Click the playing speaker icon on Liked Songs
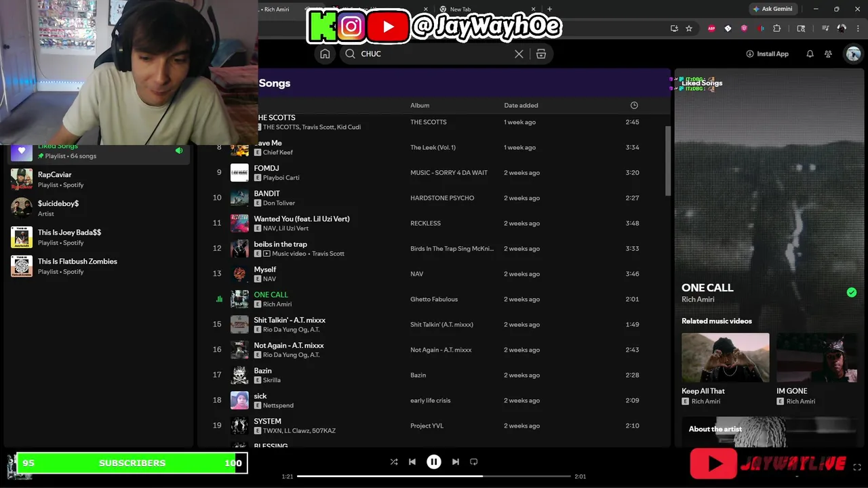868x488 pixels. click(179, 150)
